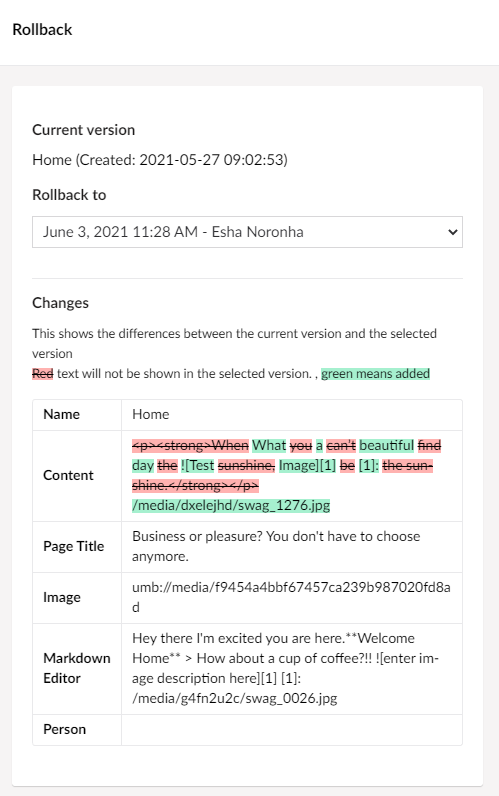Click the struck-through Red legend text
The image size is (499, 796).
43,374
